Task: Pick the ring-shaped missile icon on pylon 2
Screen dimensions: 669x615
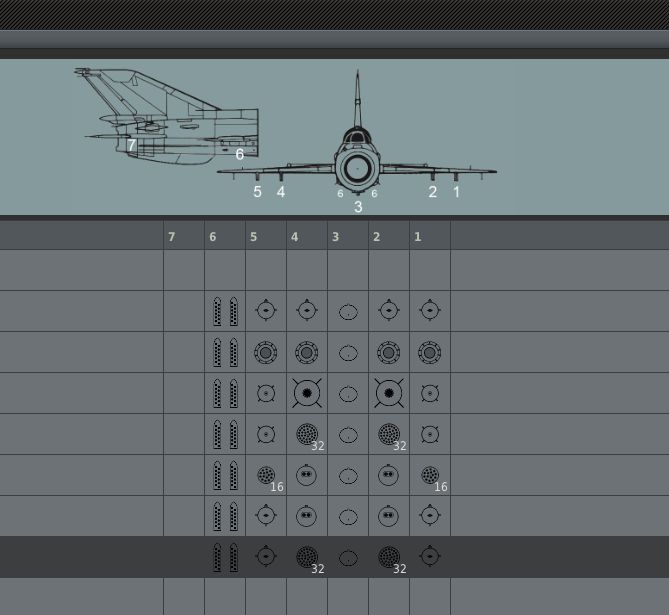Action: pos(388,353)
